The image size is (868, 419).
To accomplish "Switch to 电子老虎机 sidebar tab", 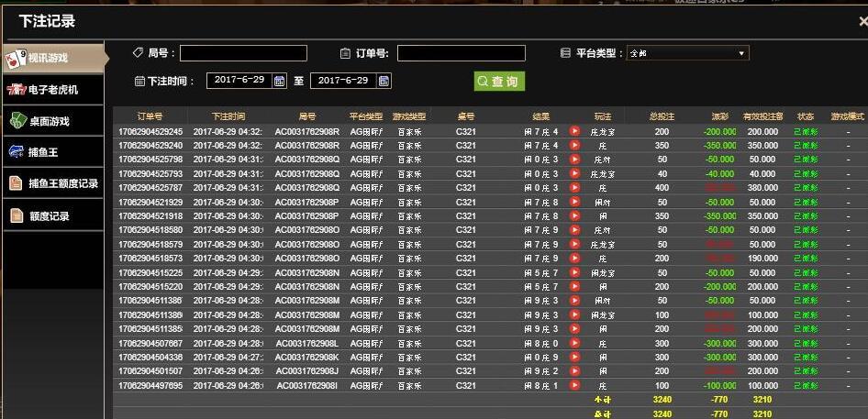I will point(52,90).
